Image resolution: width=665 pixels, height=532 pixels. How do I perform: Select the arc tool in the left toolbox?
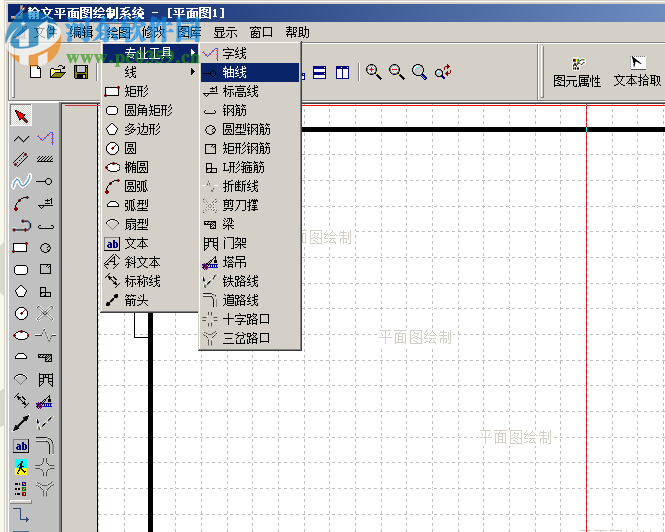click(21, 204)
